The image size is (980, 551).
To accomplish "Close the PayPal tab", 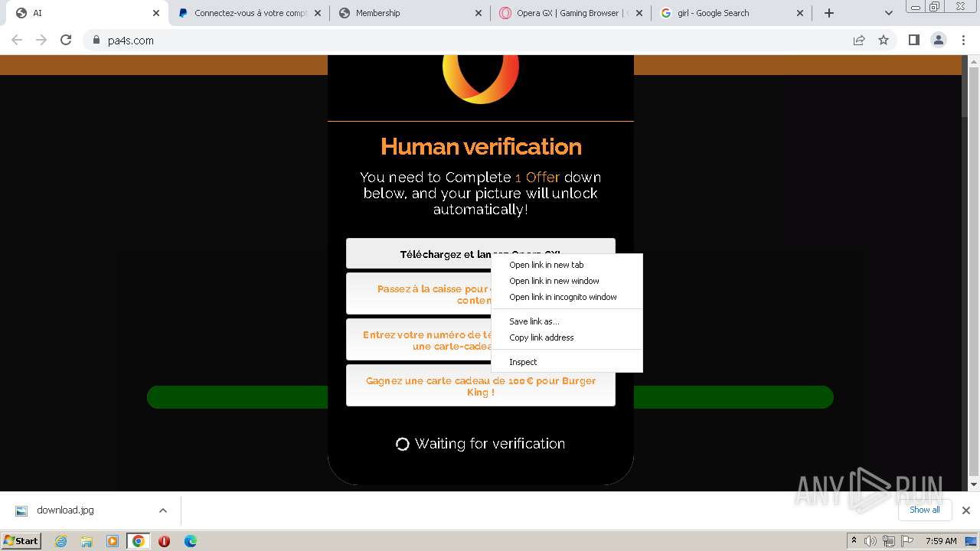I will 318,13.
